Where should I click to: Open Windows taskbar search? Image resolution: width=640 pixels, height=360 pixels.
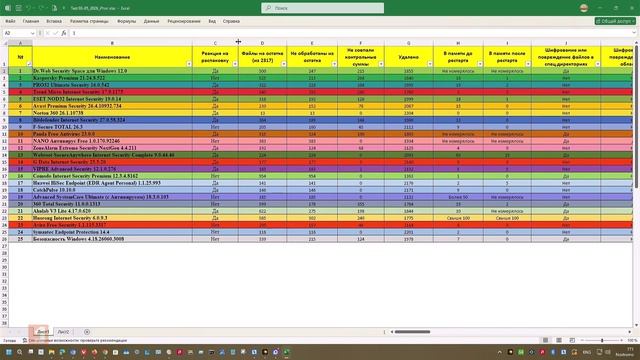[19, 352]
